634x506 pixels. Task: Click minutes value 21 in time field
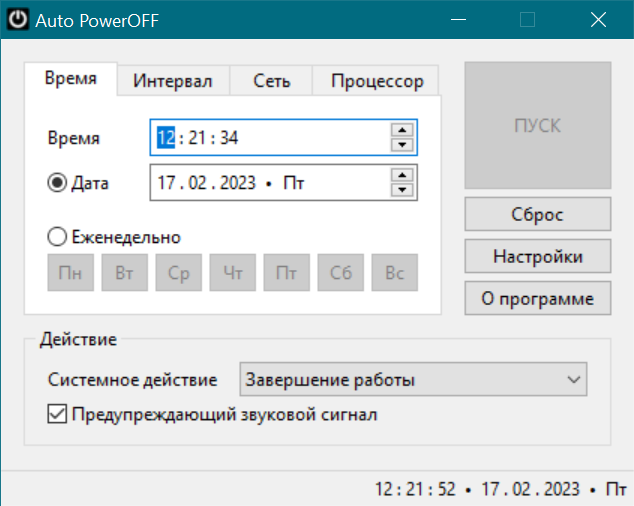click(x=197, y=138)
